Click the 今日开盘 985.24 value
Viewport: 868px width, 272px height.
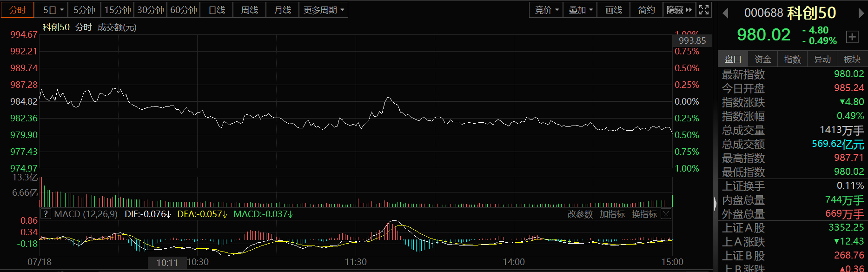pyautogui.click(x=849, y=88)
